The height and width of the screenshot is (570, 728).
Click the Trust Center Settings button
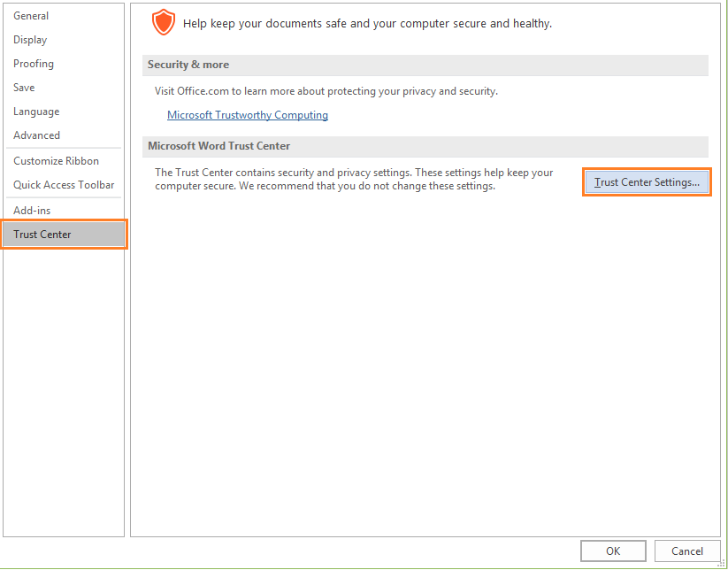pyautogui.click(x=647, y=182)
